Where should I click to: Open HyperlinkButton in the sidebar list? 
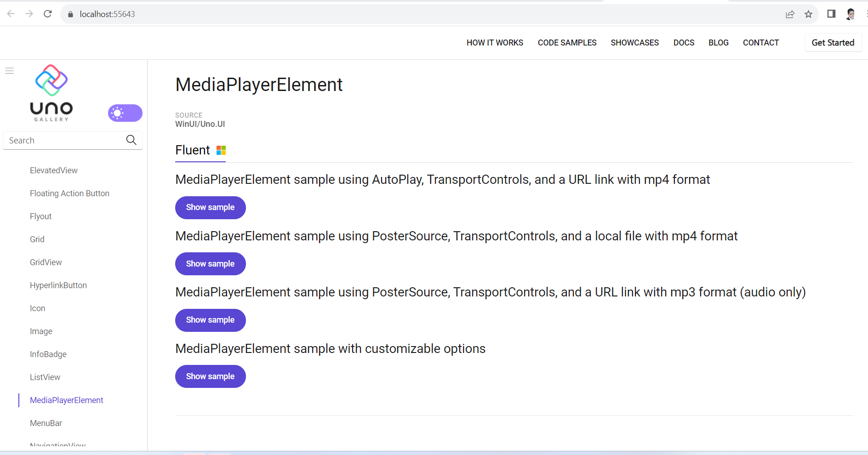[x=58, y=285]
